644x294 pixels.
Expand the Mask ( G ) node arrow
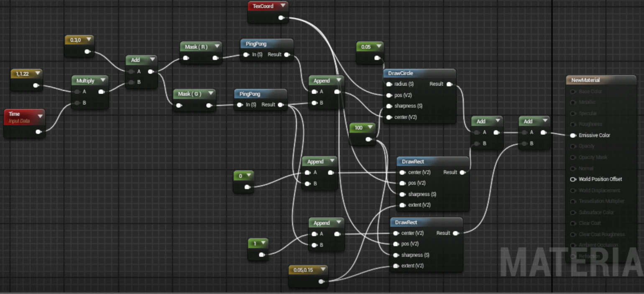pos(210,94)
